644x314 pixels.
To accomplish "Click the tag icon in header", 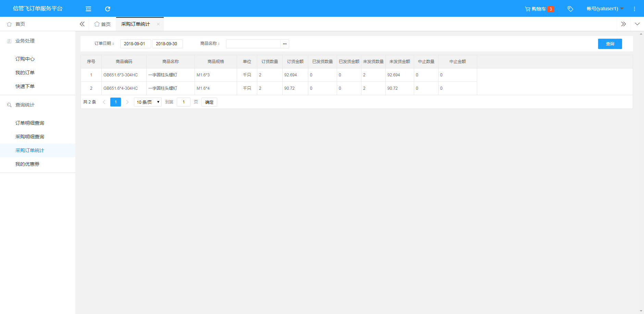I will tap(570, 9).
